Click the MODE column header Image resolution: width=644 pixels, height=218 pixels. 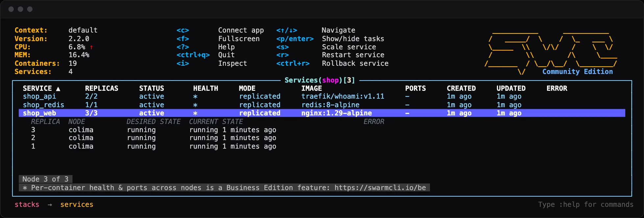tap(247, 88)
